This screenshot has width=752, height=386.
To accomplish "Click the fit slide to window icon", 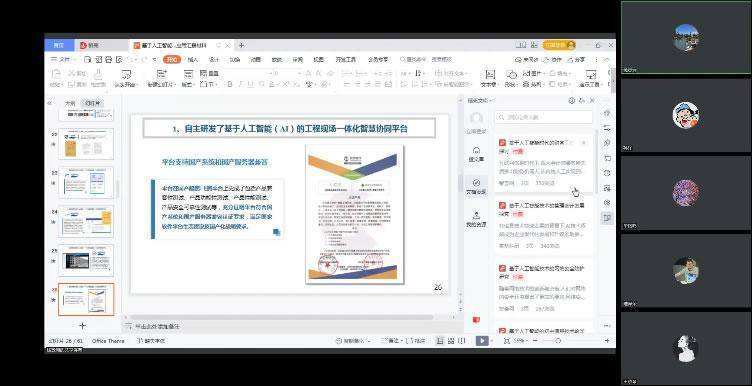I will pos(507,341).
